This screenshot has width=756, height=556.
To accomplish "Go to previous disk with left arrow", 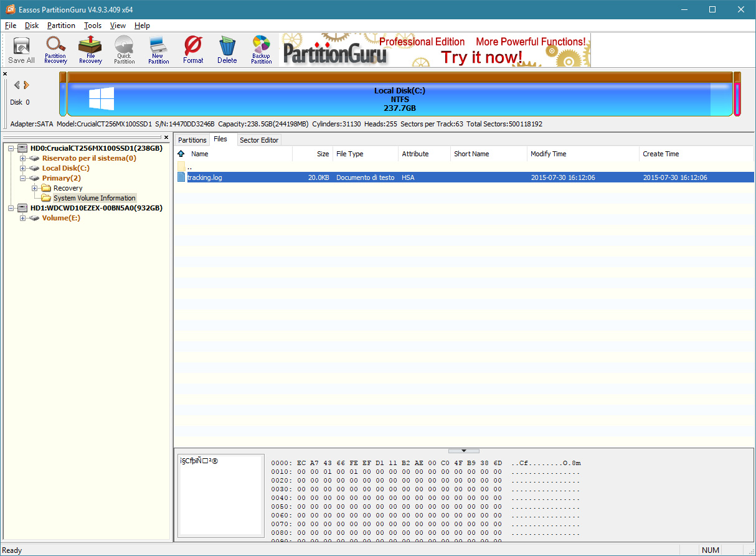I will click(x=17, y=85).
